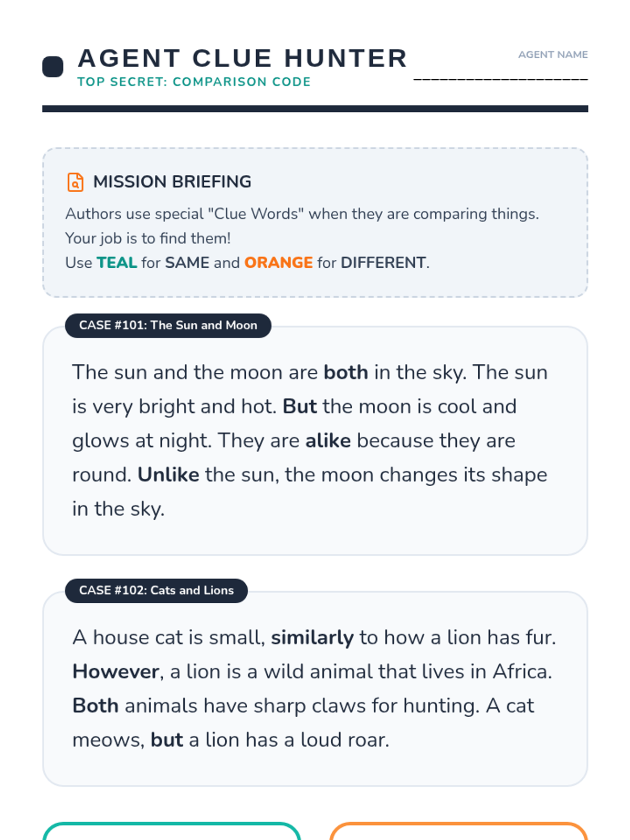630x840 pixels.
Task: Click the teal-colored word TEAL
Action: (x=117, y=262)
